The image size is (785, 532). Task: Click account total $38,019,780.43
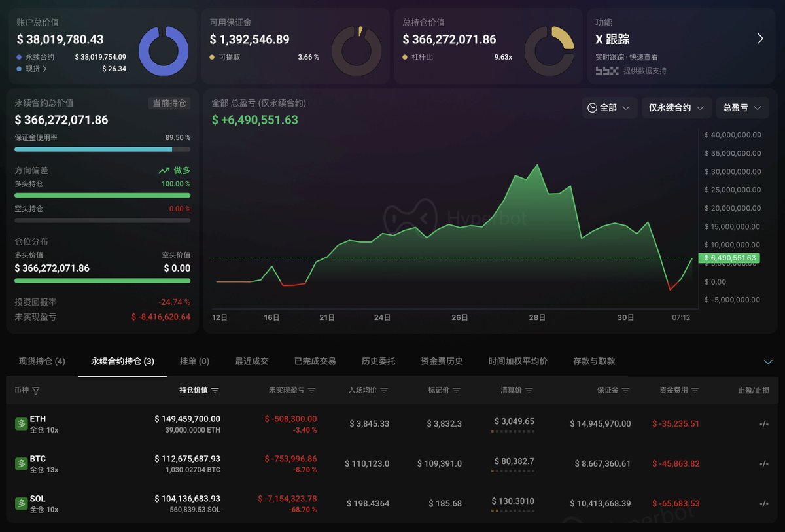pyautogui.click(x=60, y=39)
